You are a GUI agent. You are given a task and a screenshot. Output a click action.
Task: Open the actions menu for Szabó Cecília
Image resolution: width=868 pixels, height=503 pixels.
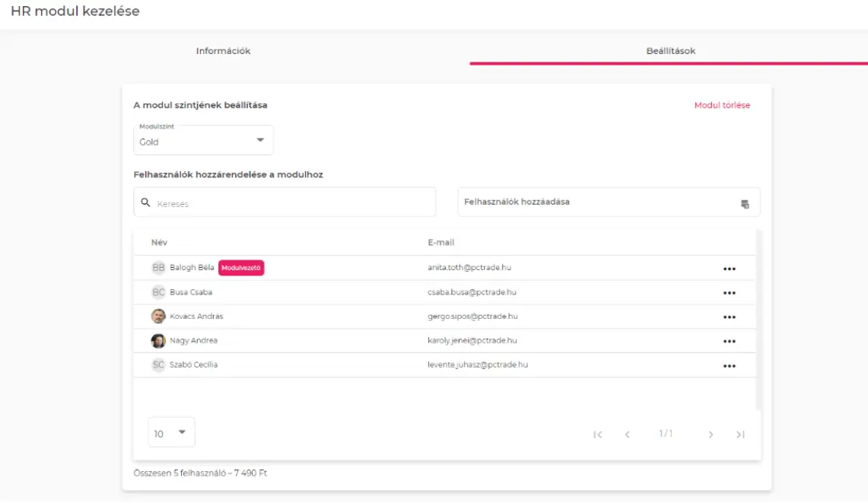pyautogui.click(x=730, y=365)
